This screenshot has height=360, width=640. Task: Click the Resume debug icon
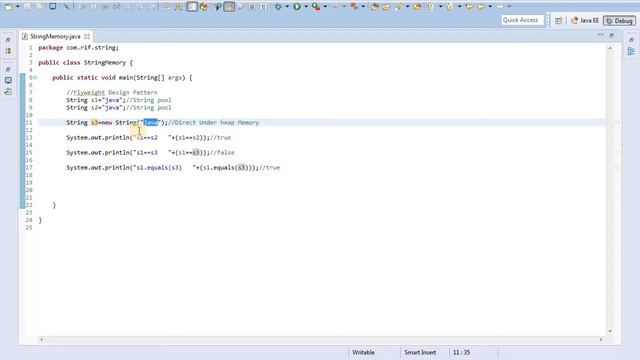point(83,7)
